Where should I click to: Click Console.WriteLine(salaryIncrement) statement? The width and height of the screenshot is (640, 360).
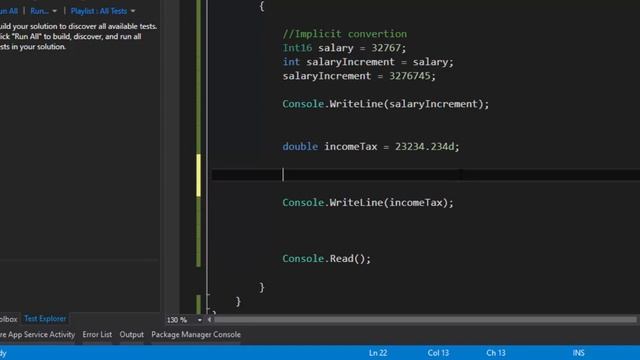click(386, 104)
